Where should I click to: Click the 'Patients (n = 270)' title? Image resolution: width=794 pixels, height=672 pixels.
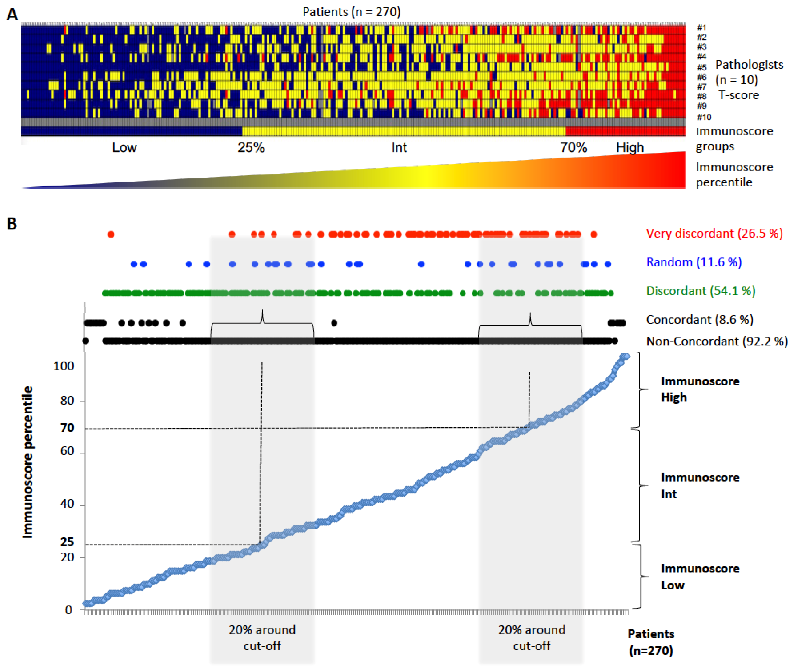coord(352,12)
